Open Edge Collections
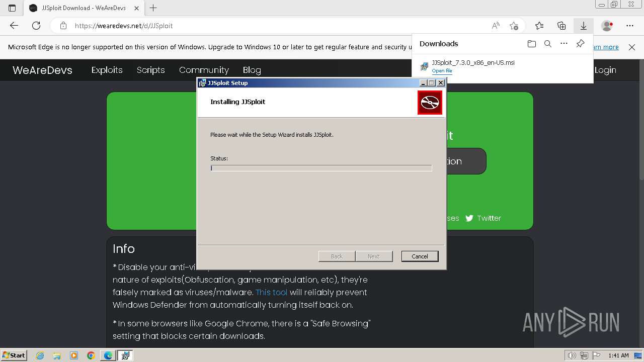Screen dimensions: 644x362 561,26
